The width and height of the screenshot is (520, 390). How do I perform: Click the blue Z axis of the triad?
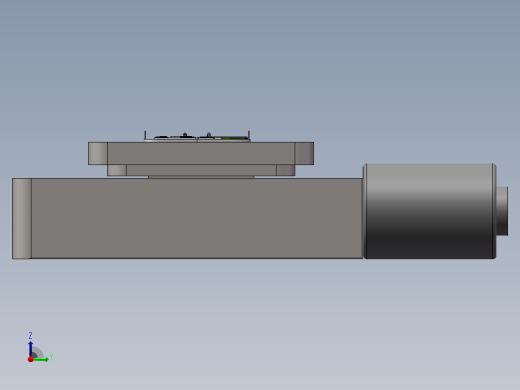click(x=31, y=348)
